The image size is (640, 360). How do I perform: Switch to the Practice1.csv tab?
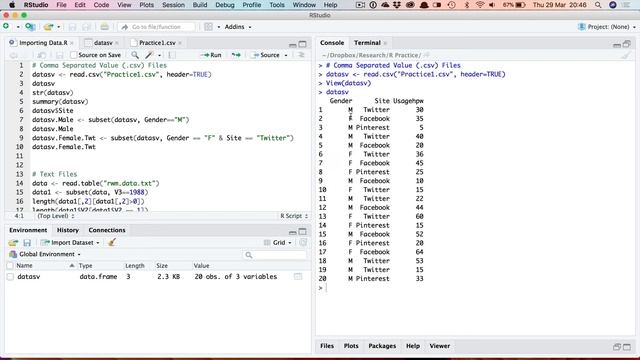pyautogui.click(x=157, y=43)
